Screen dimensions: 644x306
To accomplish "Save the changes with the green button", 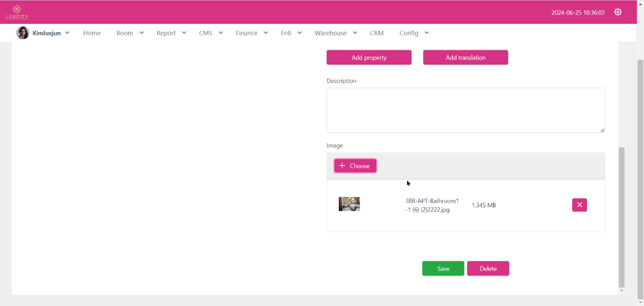I will click(x=443, y=268).
